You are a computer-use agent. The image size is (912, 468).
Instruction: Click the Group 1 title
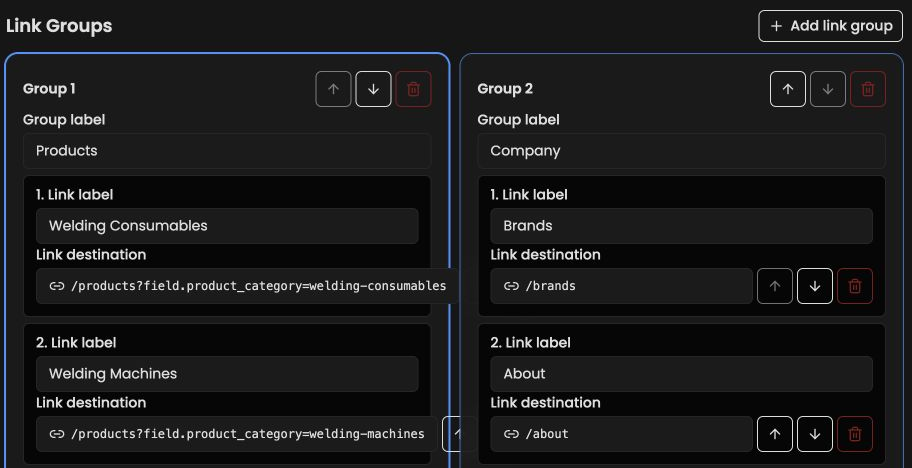[49, 89]
